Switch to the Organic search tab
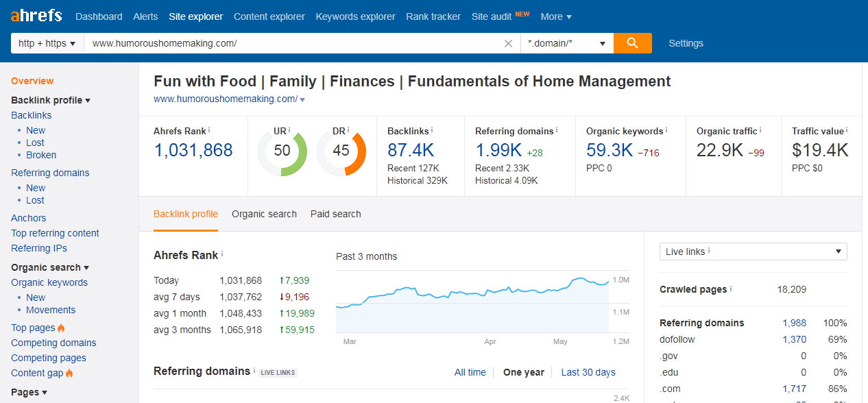This screenshot has height=403, width=868. 264,214
